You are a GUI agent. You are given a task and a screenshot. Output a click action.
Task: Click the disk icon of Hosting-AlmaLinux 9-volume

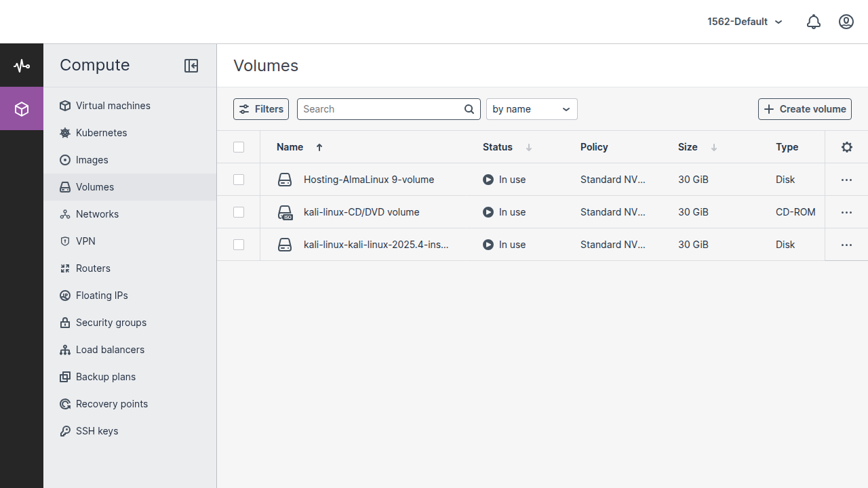coord(285,180)
